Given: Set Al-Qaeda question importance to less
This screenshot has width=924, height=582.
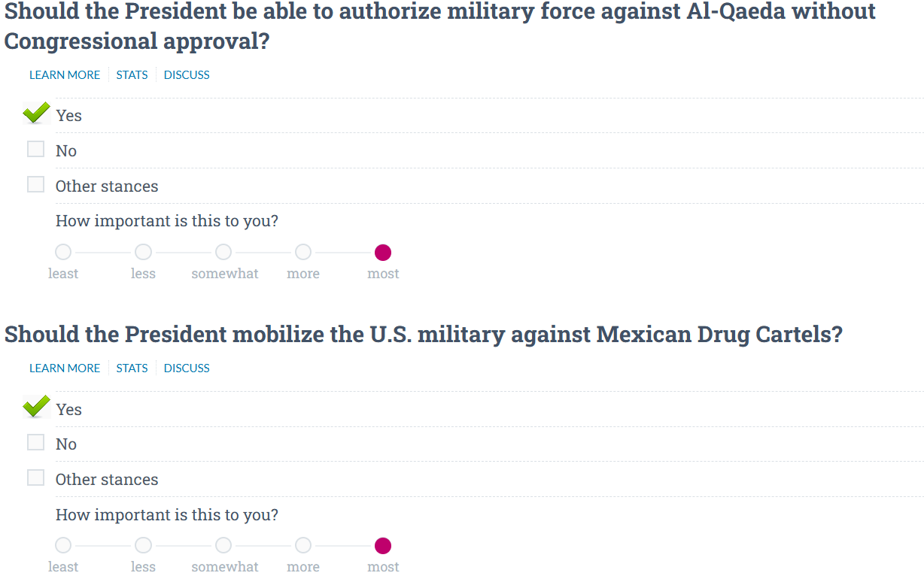Looking at the screenshot, I should (x=143, y=252).
